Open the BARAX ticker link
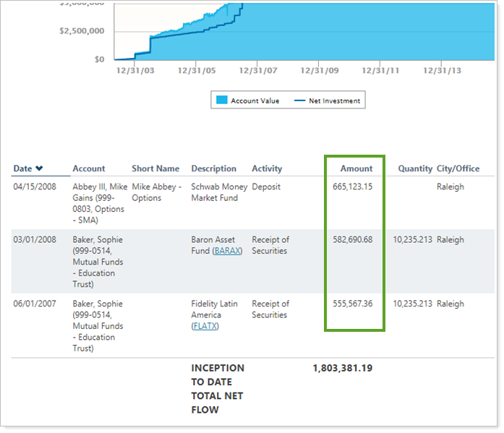The width and height of the screenshot is (504, 433). tap(228, 251)
